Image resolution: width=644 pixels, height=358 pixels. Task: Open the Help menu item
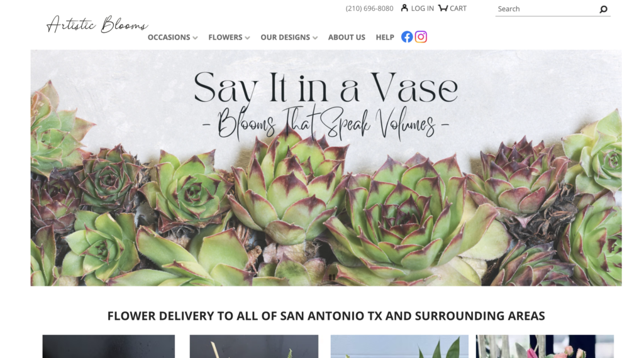(x=385, y=37)
